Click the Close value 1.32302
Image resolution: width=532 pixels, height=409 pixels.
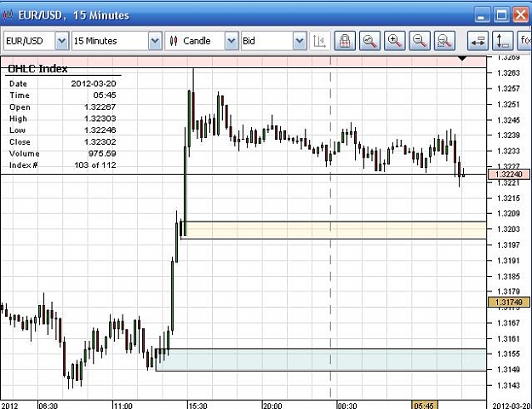click(x=100, y=142)
